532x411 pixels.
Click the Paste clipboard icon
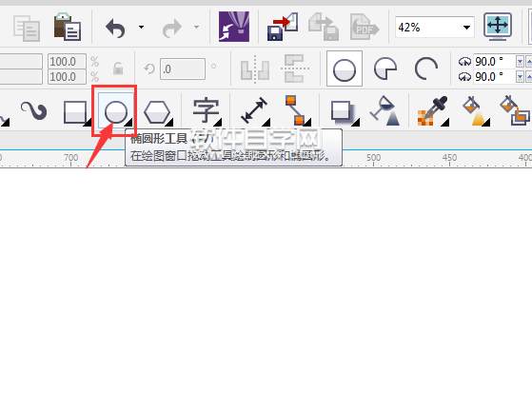pyautogui.click(x=68, y=27)
